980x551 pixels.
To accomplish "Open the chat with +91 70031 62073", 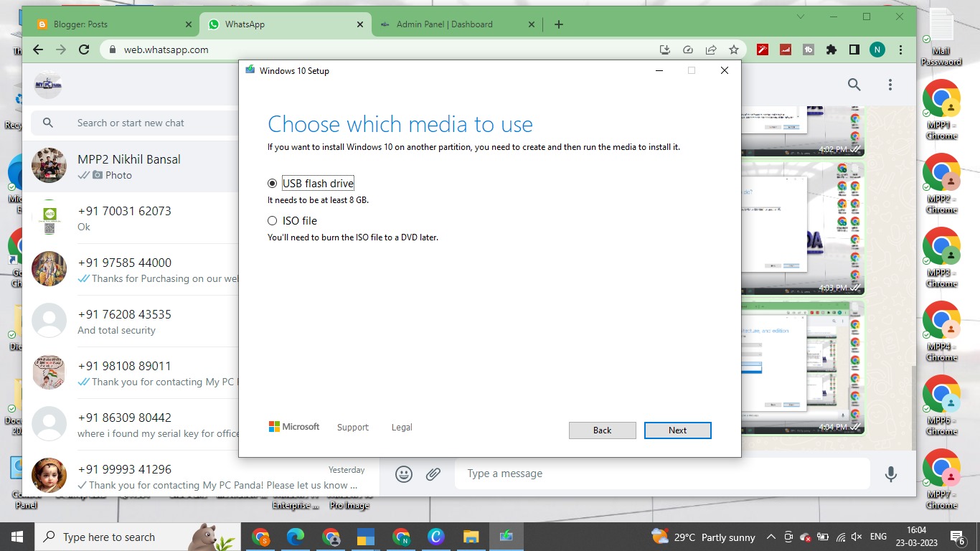I will coord(131,218).
